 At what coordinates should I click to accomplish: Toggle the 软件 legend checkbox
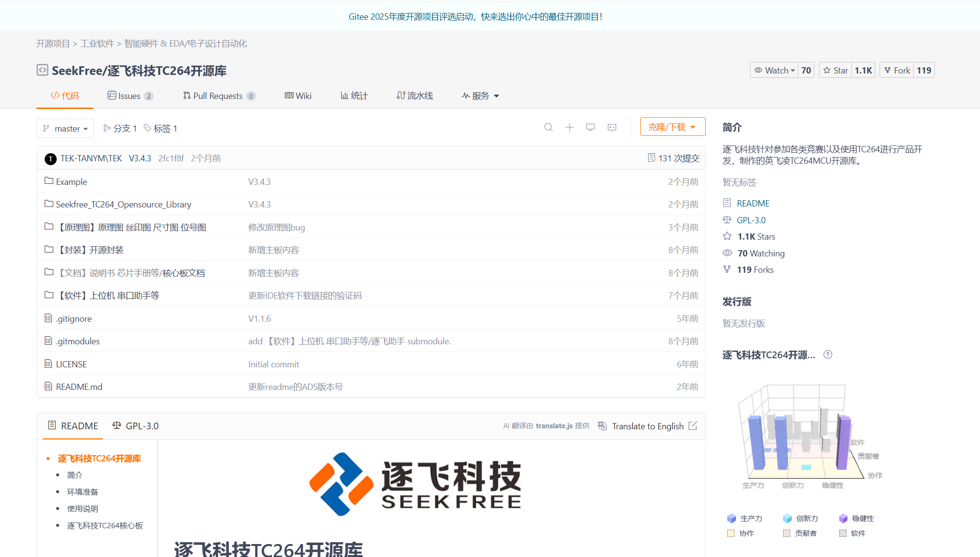pyautogui.click(x=843, y=533)
